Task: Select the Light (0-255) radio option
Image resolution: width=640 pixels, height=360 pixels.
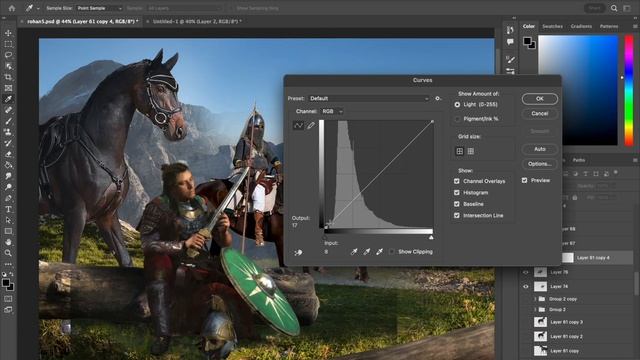Action: click(457, 105)
